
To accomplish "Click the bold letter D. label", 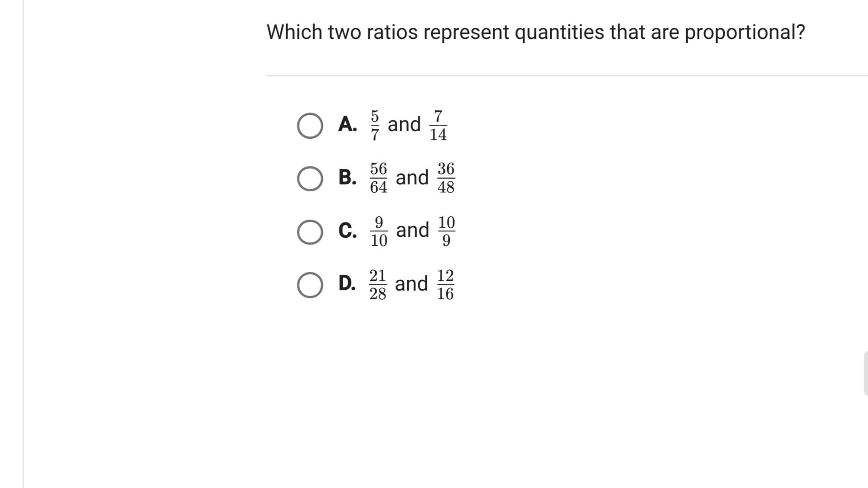I will click(347, 283).
